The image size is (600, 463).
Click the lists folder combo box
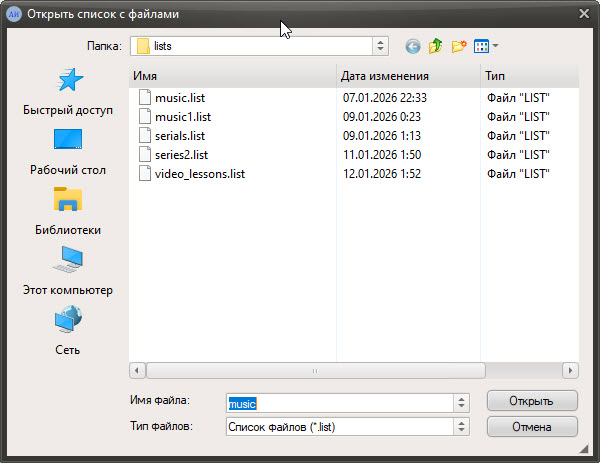(x=259, y=46)
